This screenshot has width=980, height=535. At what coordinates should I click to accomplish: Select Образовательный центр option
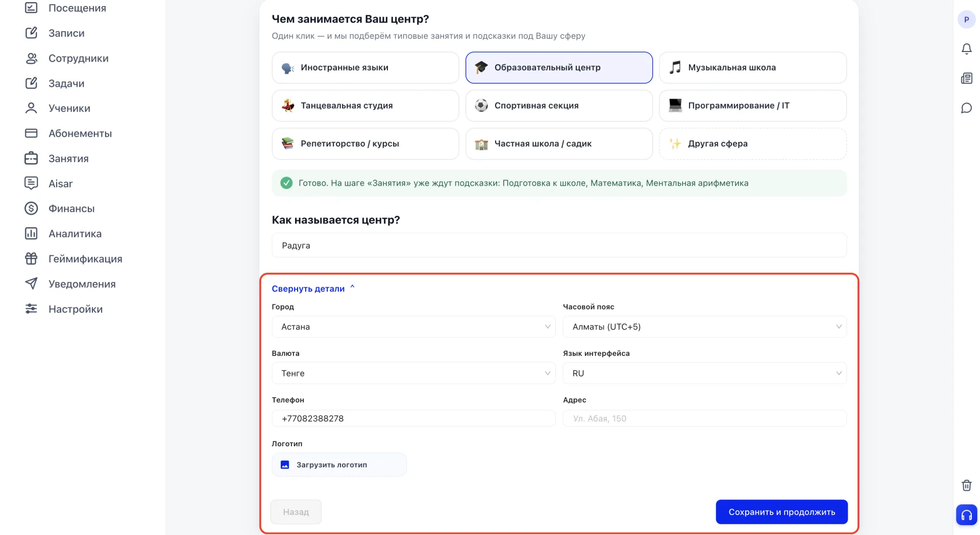(x=559, y=67)
